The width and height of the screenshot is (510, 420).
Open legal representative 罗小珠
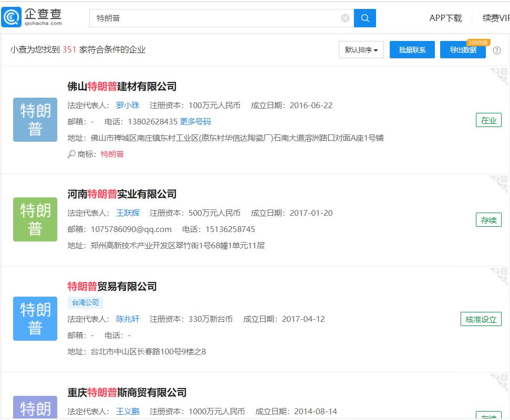click(x=128, y=106)
